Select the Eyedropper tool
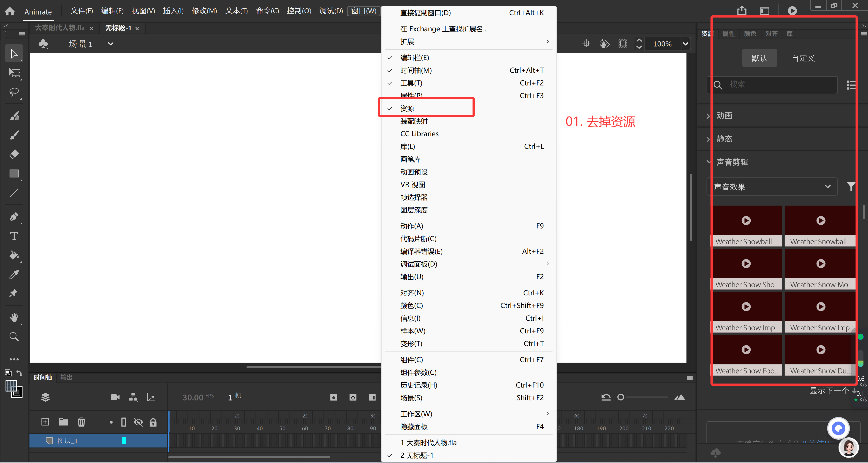Viewport: 868px width, 463px height. pos(14,274)
